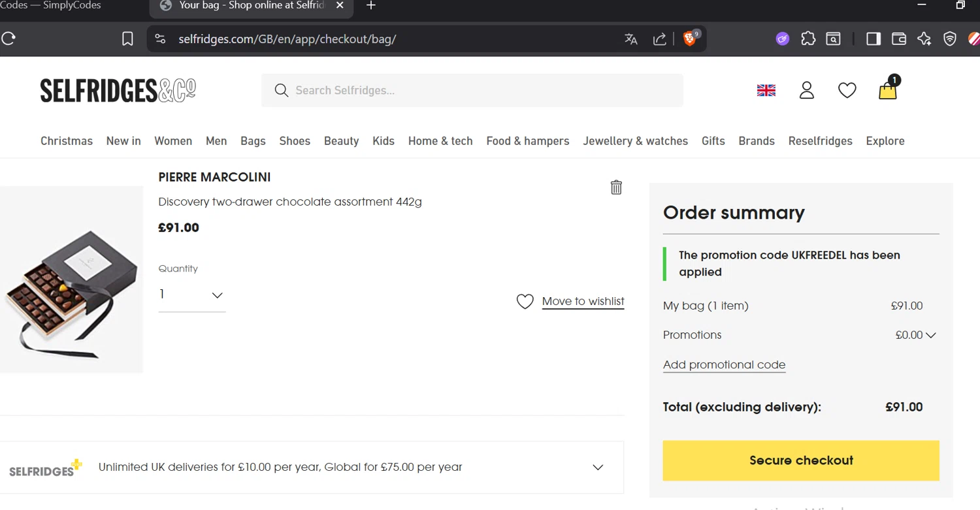Click the heart beside Move to wishlist

pos(525,301)
